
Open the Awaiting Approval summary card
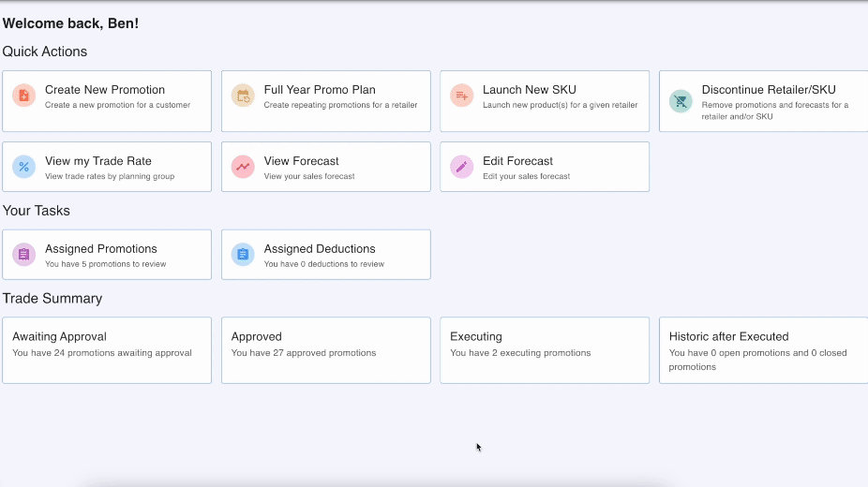click(x=107, y=350)
